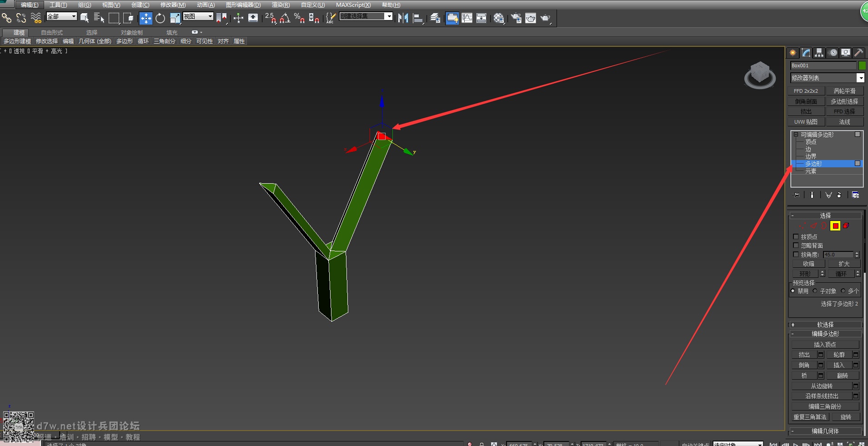Click the Align tool icon
Screen dimensions: 868x446
pyautogui.click(x=418, y=18)
